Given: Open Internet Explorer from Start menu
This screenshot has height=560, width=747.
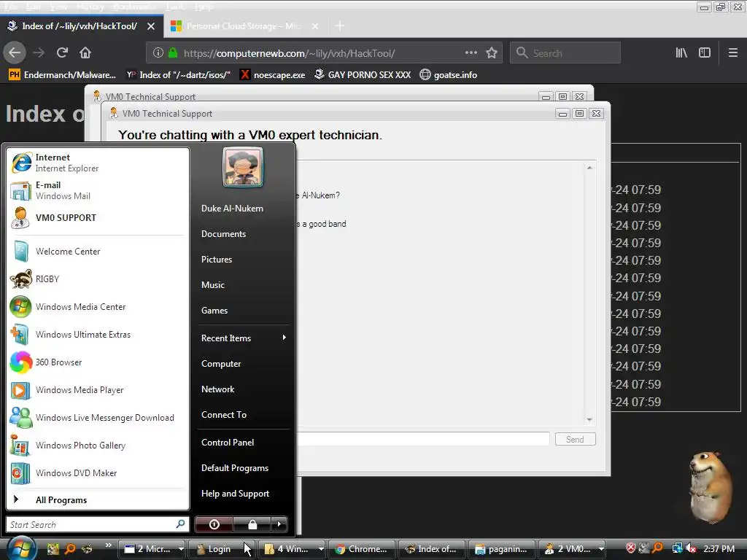Looking at the screenshot, I should [97, 163].
